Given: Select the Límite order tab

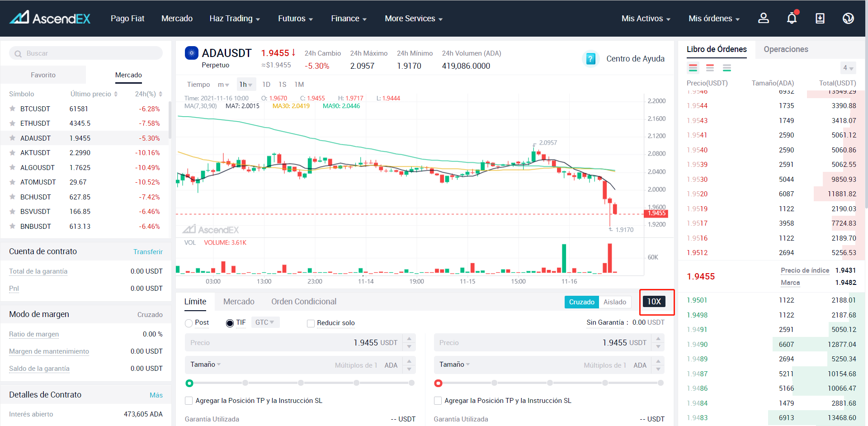Looking at the screenshot, I should tap(195, 302).
